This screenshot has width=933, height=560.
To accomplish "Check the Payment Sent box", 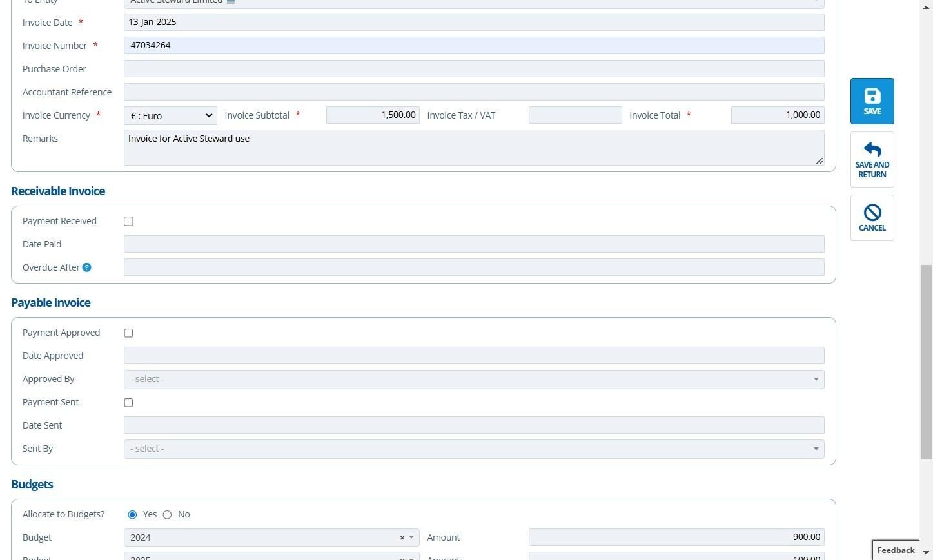I will 129,403.
